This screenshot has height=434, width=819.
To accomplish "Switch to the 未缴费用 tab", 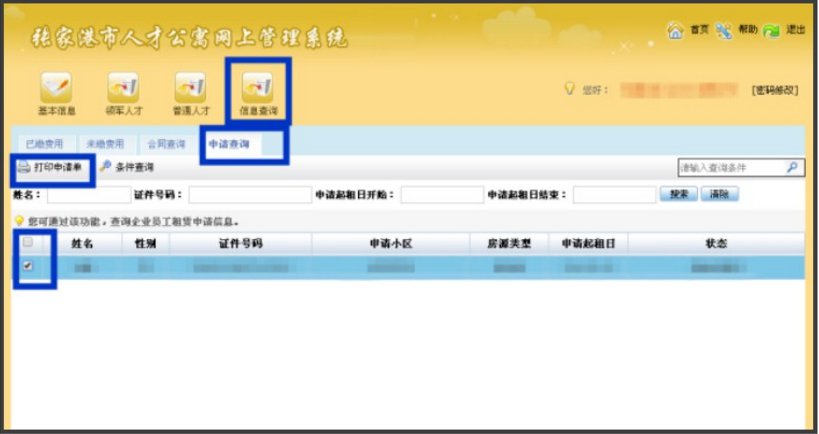I will pyautogui.click(x=105, y=144).
